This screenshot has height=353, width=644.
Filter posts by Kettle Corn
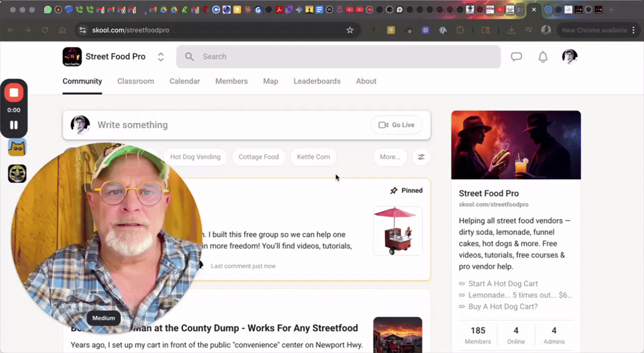(313, 157)
